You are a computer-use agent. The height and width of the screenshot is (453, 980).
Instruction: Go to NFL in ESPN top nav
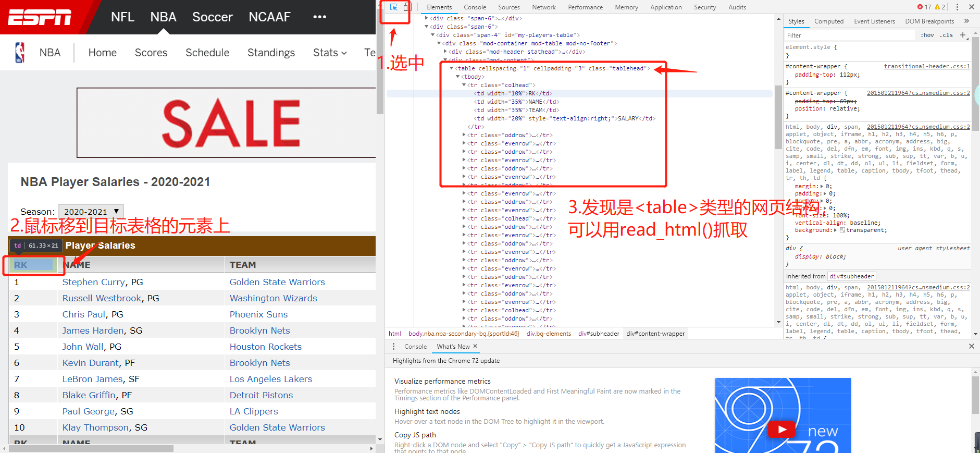122,17
